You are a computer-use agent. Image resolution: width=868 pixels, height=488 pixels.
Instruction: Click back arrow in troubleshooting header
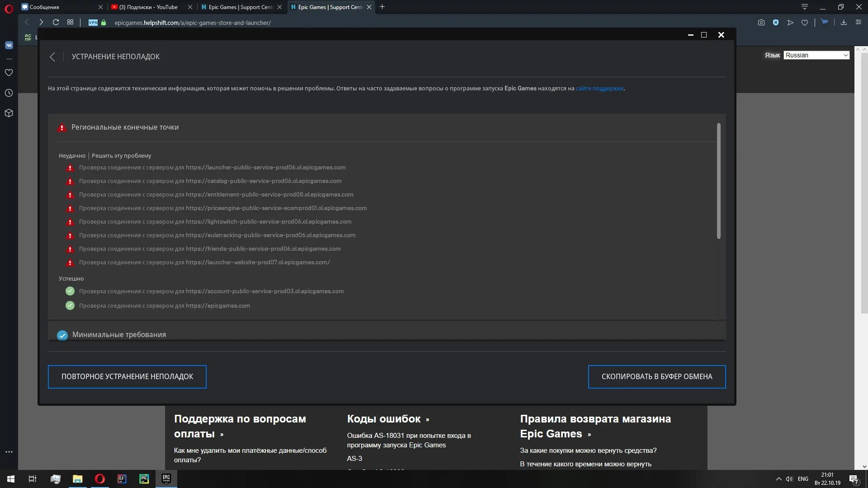click(x=52, y=57)
